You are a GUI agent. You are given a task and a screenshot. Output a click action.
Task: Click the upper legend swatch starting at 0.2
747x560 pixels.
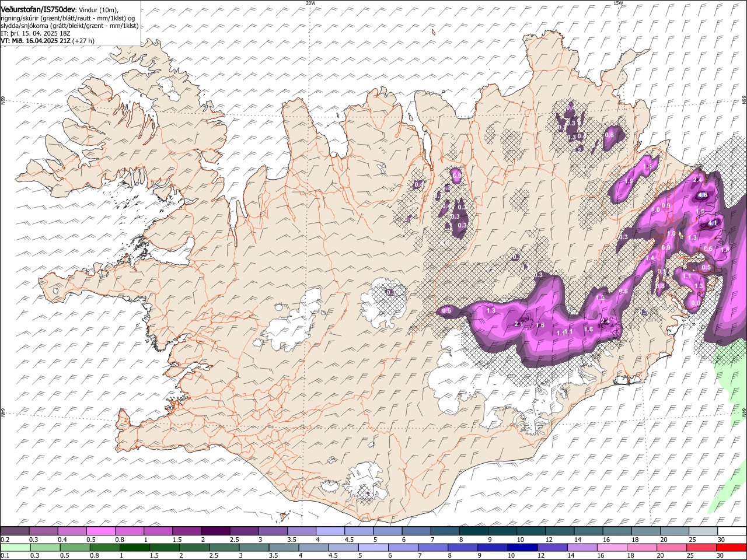tap(15, 531)
